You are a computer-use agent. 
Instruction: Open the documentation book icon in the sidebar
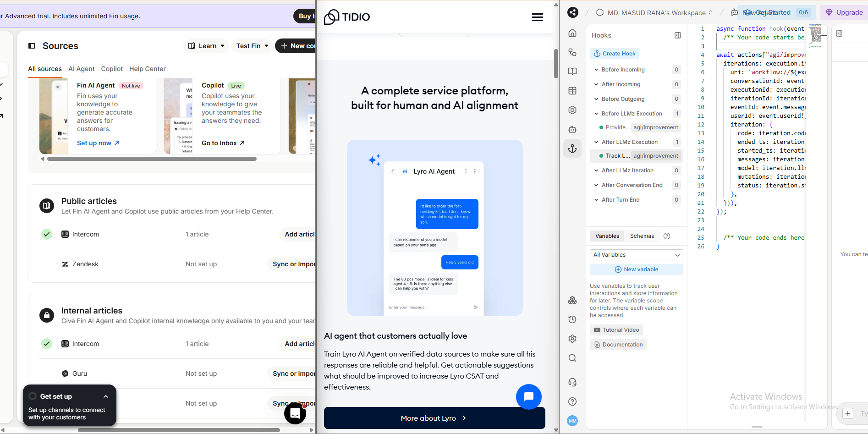[x=572, y=71]
